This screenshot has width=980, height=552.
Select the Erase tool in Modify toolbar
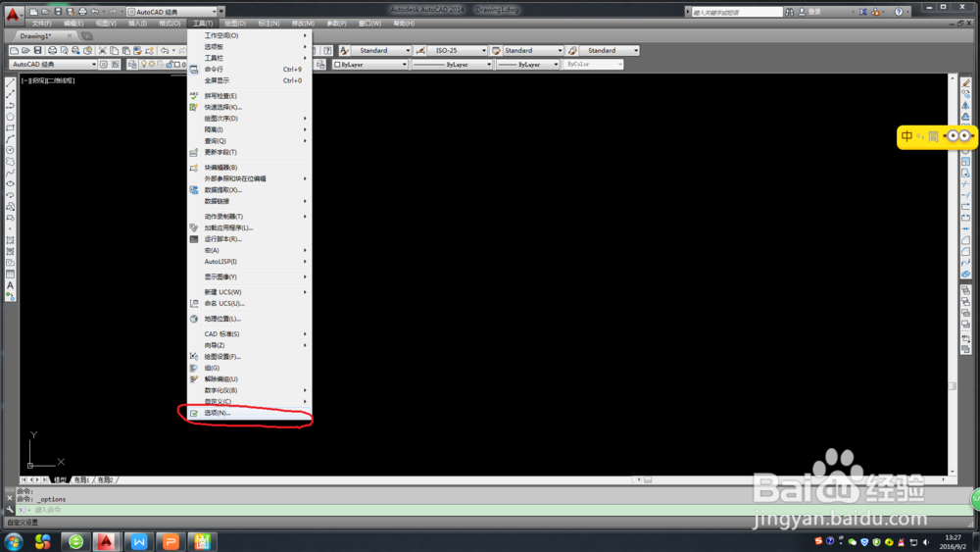click(x=965, y=82)
